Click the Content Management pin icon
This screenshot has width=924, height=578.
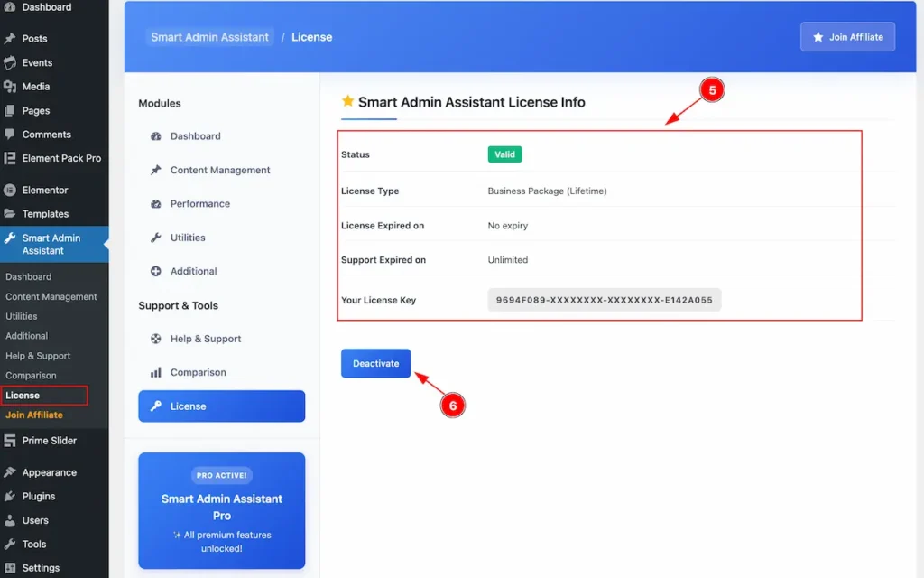point(155,170)
